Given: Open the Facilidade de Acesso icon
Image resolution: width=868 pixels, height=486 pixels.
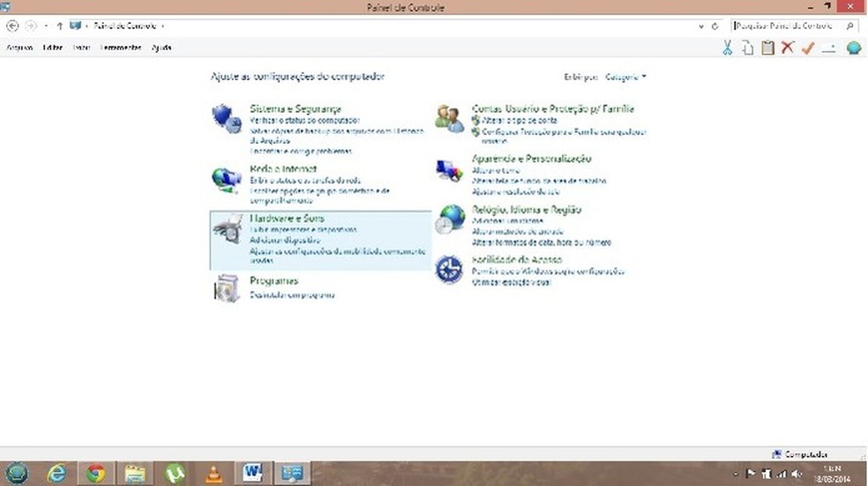Looking at the screenshot, I should [449, 269].
